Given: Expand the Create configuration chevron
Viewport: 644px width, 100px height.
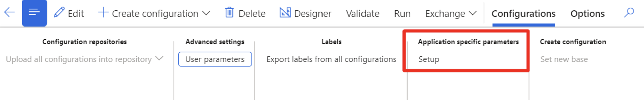Looking at the screenshot, I should click(206, 13).
